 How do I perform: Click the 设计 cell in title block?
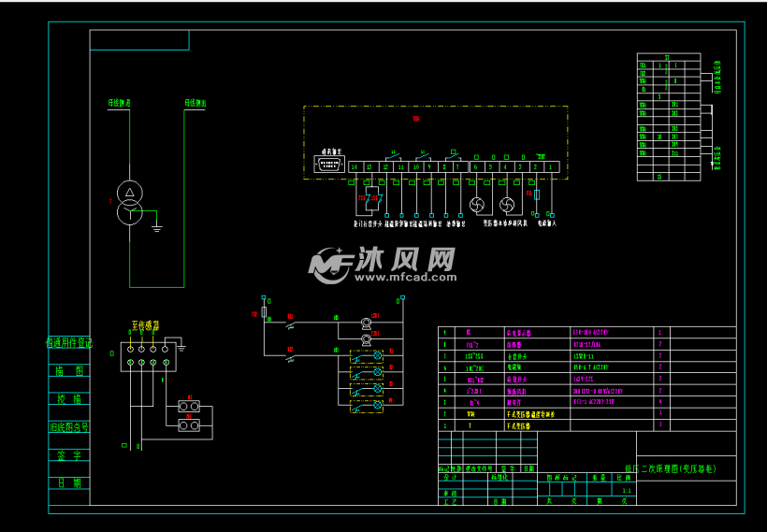pos(450,477)
